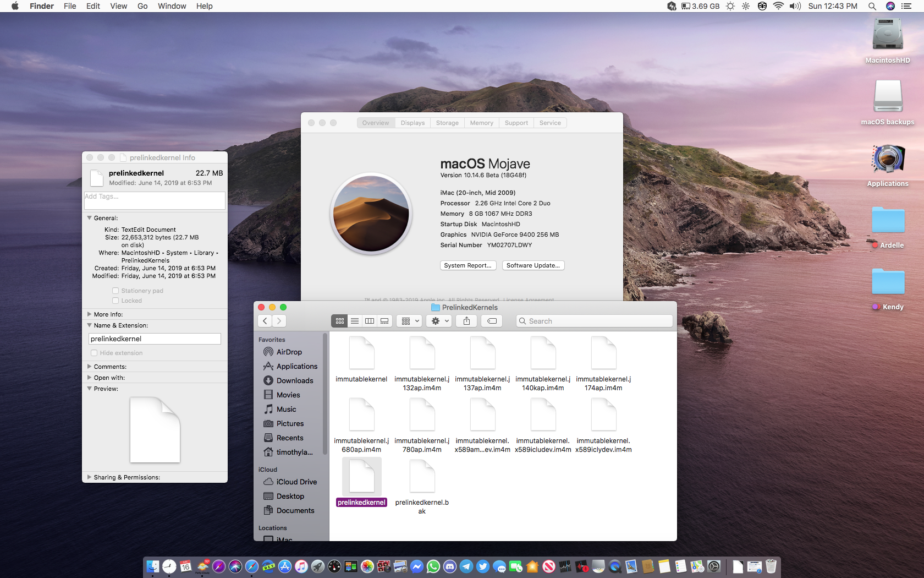Switch to the Storage tab
924x578 pixels.
point(447,123)
